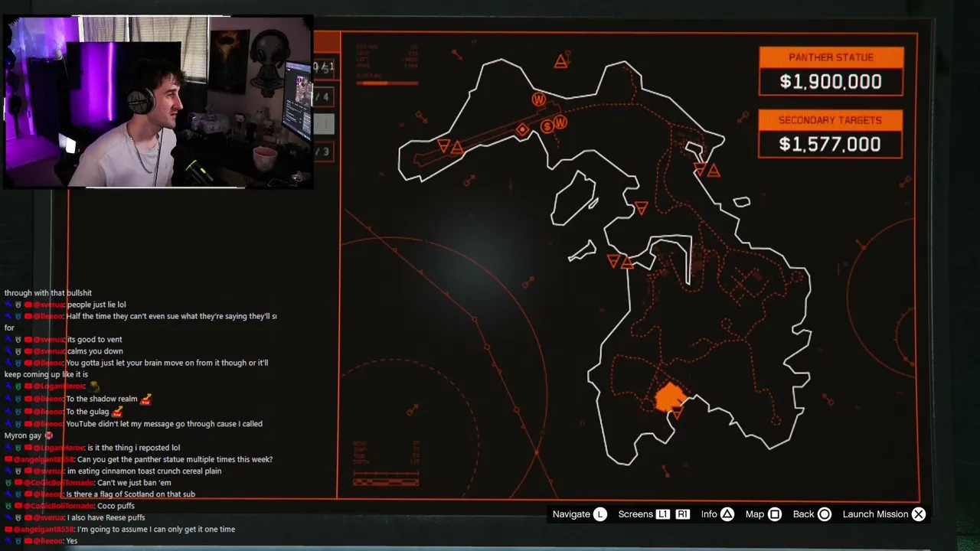Click the chat message "its good to vent"
Viewport: 980px width, 551px height.
coord(94,340)
